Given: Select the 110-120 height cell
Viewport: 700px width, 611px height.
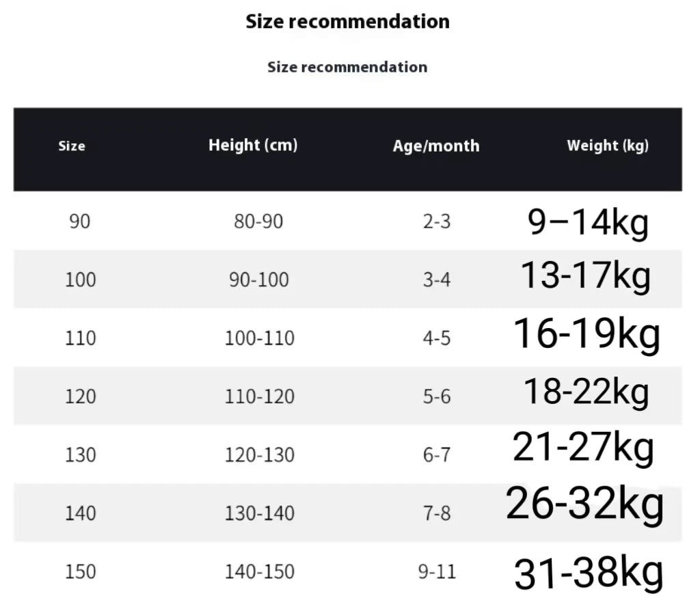Looking at the screenshot, I should point(260,396).
